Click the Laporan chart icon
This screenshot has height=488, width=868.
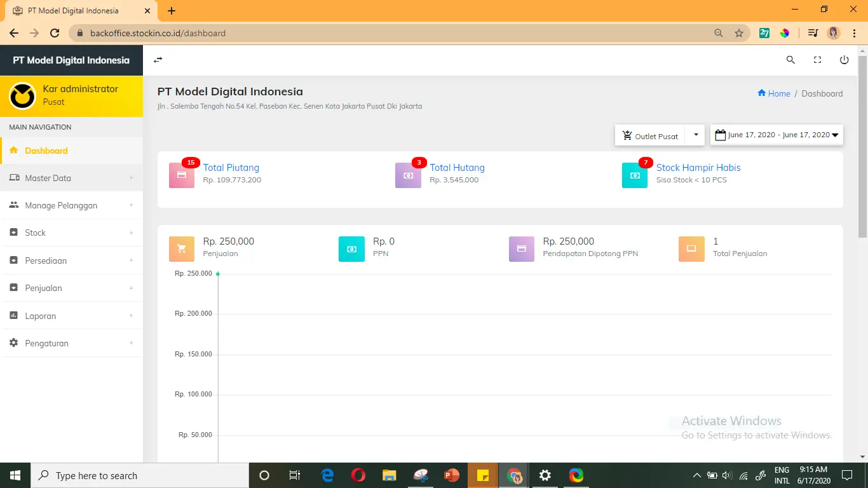[13, 315]
